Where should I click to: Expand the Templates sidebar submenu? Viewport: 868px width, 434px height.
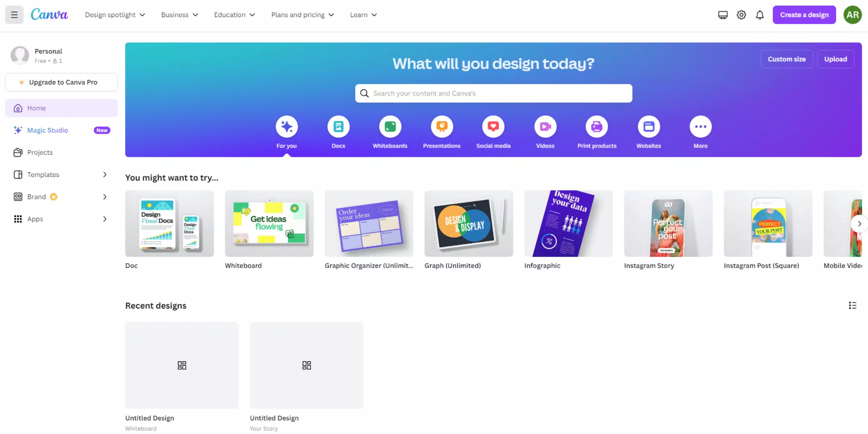[105, 175]
